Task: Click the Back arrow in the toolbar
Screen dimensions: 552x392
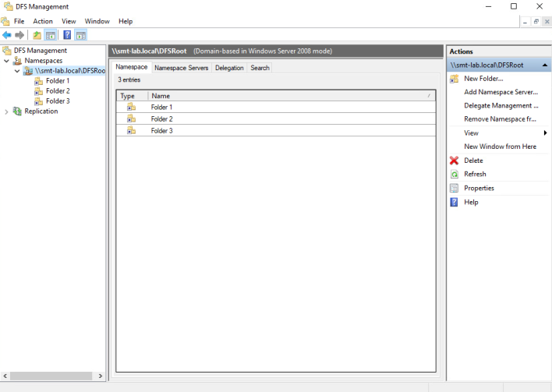Action: [7, 35]
